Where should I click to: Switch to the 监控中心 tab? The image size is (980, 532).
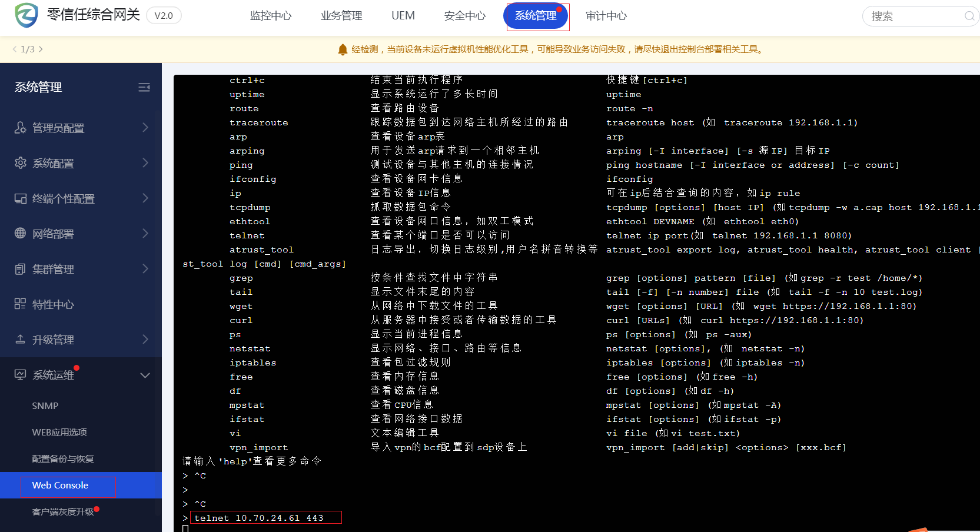(x=271, y=16)
